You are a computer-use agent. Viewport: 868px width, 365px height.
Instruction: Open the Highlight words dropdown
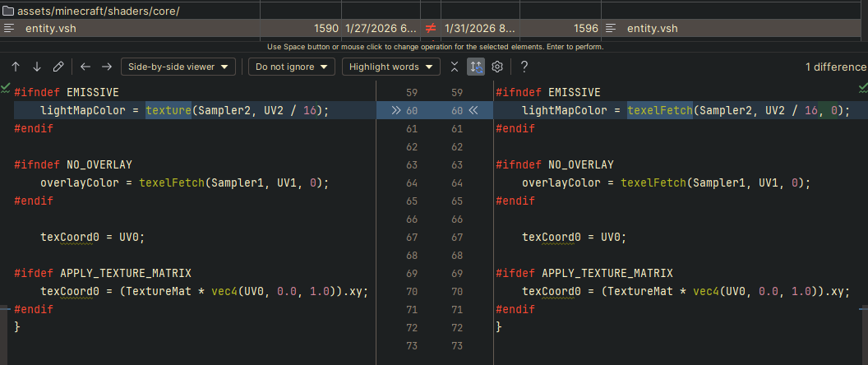(391, 67)
